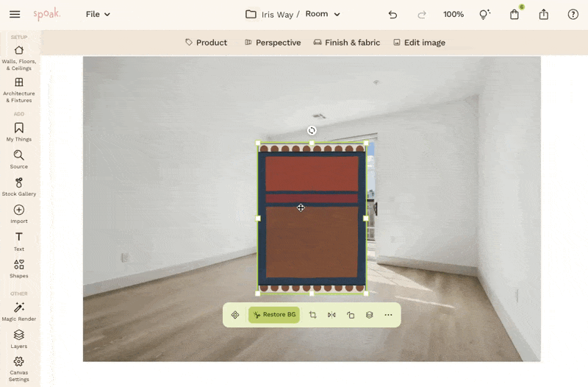Duplicate the selected rug
Viewport: 588px width, 387px height.
pos(351,315)
